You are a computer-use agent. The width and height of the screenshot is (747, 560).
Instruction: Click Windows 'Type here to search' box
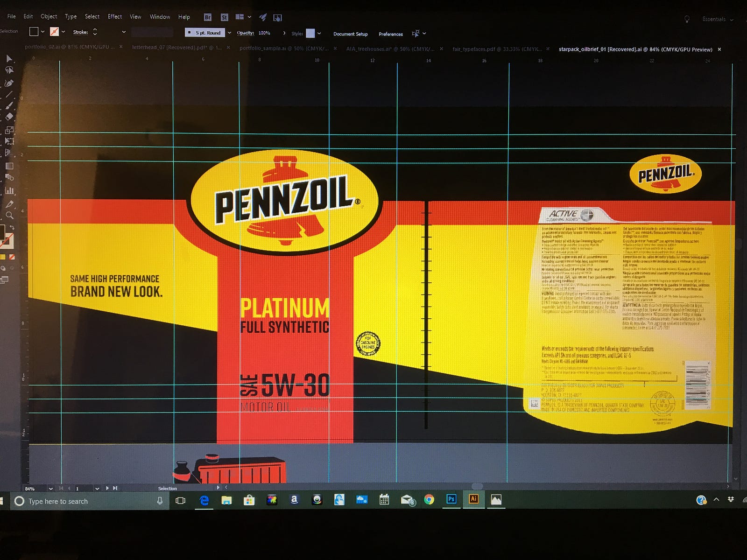[89, 501]
